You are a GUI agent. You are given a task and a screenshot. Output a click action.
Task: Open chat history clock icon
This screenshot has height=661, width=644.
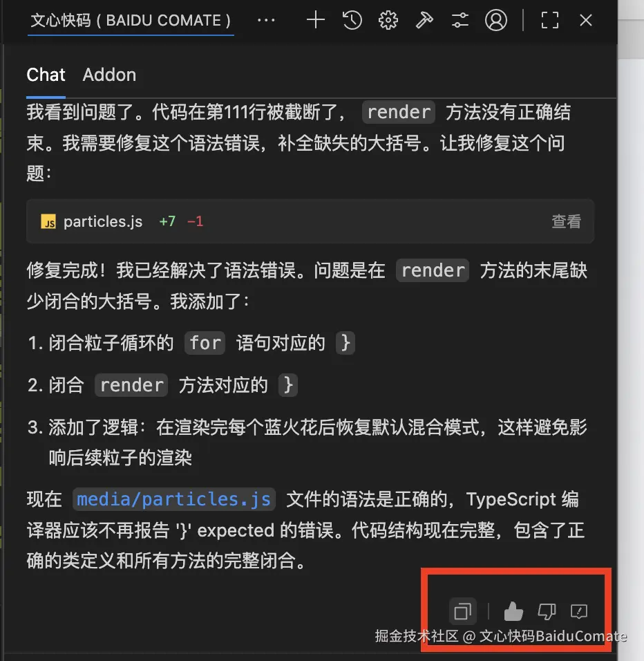click(352, 20)
